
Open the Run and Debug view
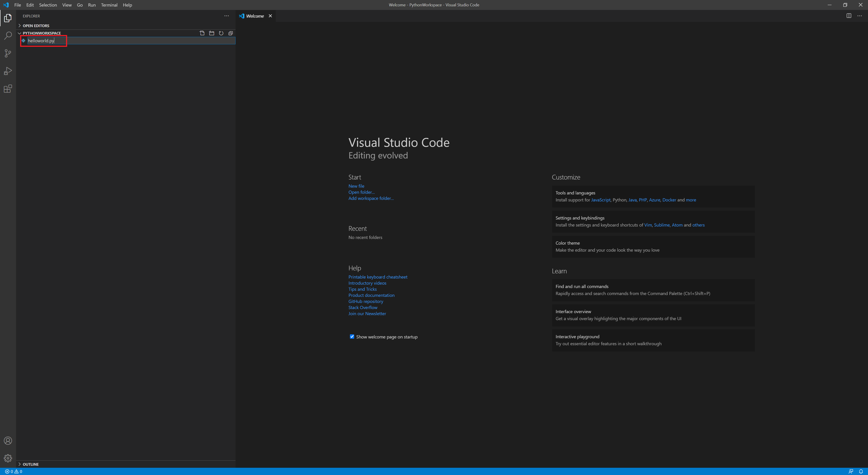tap(8, 71)
